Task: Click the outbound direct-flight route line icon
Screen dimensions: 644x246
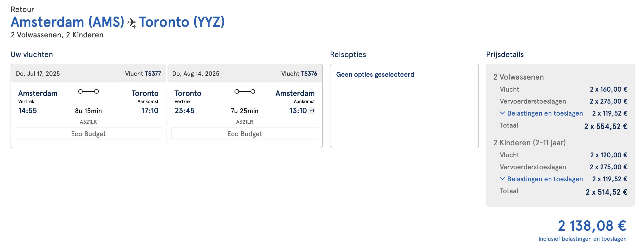Action: tap(88, 92)
